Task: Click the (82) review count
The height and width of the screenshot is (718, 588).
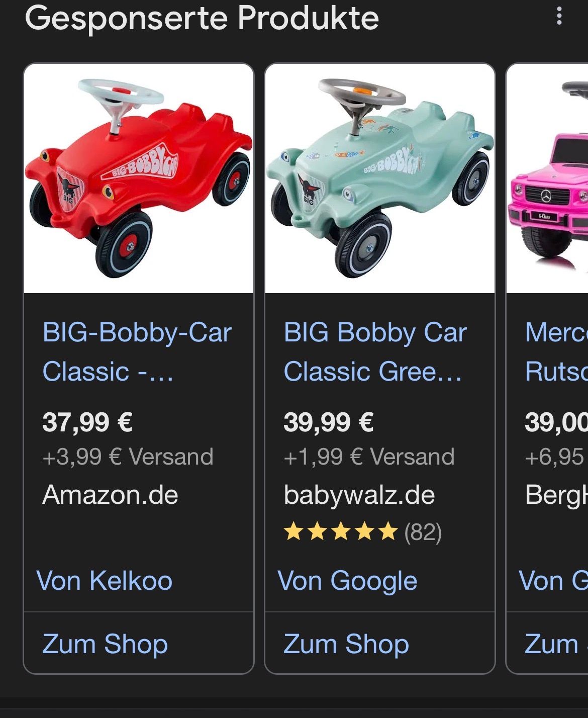Action: [x=423, y=532]
